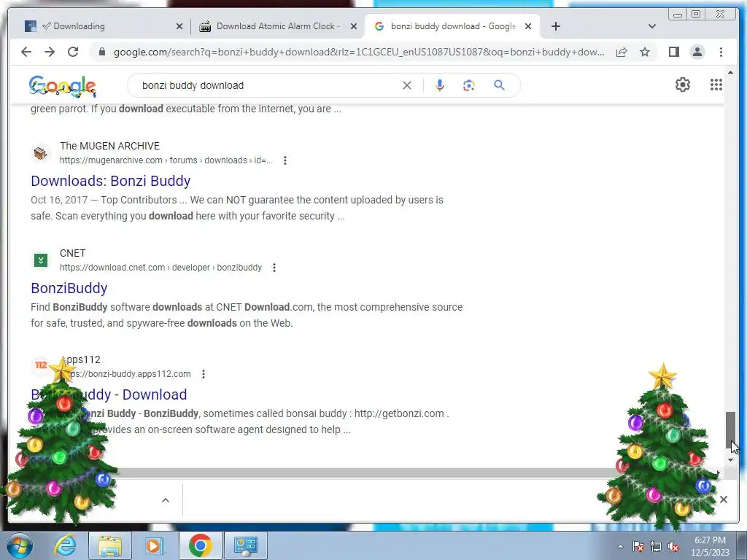Click the MUGEN ARCHIVE site favicon
This screenshot has height=560, width=747.
pyautogui.click(x=41, y=153)
